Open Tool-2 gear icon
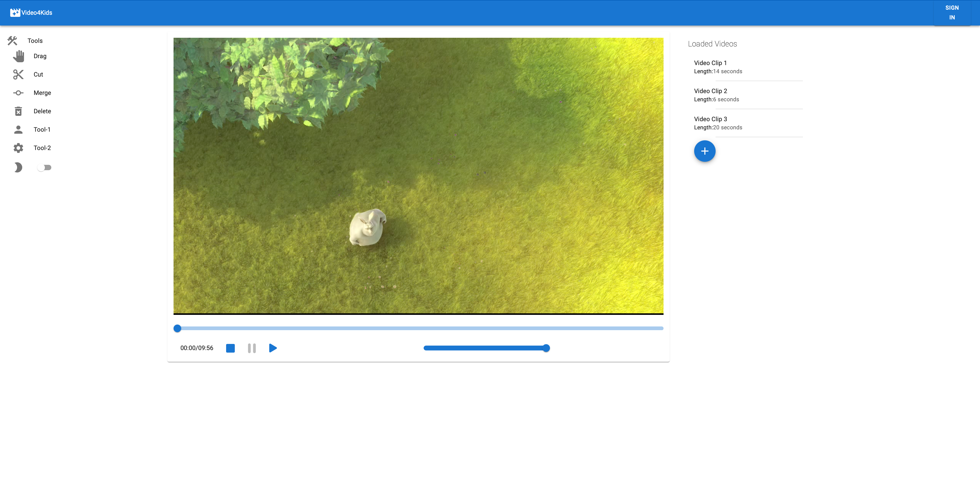This screenshot has width=980, height=496. pos(18,148)
